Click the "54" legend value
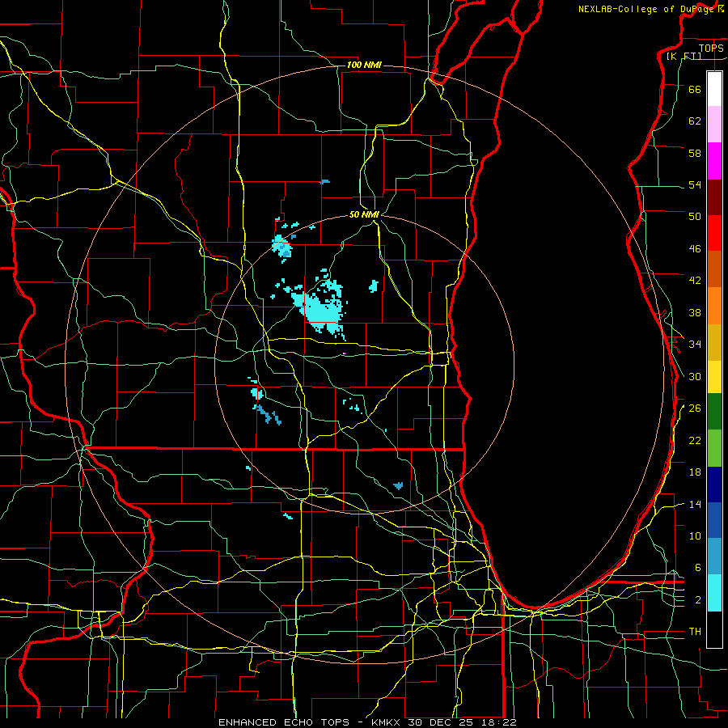Viewport: 728px width, 728px height. pyautogui.click(x=695, y=184)
